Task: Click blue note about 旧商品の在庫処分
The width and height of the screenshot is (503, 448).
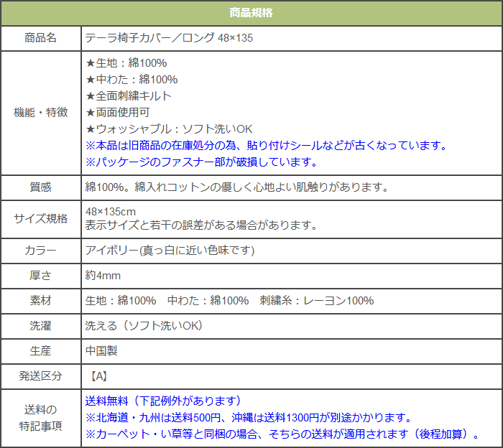Action: (266, 145)
